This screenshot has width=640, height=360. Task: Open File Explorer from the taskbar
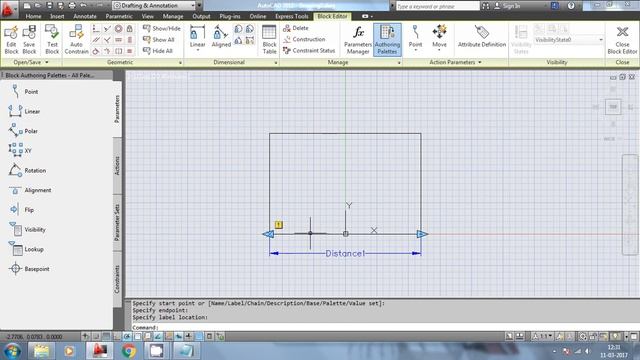pyautogui.click(x=41, y=351)
